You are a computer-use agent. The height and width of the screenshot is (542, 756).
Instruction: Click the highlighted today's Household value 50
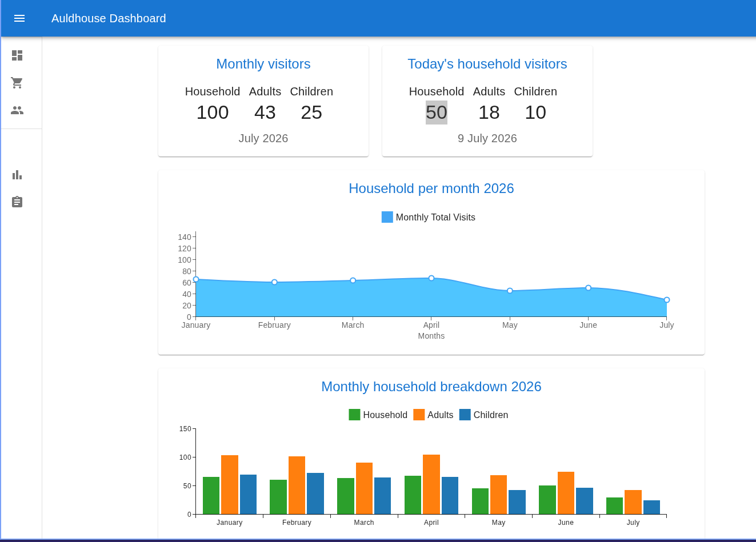[x=437, y=113]
